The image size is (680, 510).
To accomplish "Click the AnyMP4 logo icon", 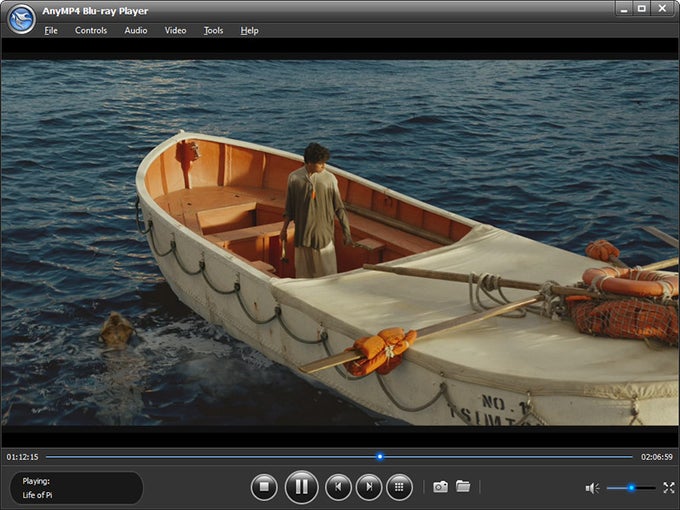I will [x=21, y=19].
